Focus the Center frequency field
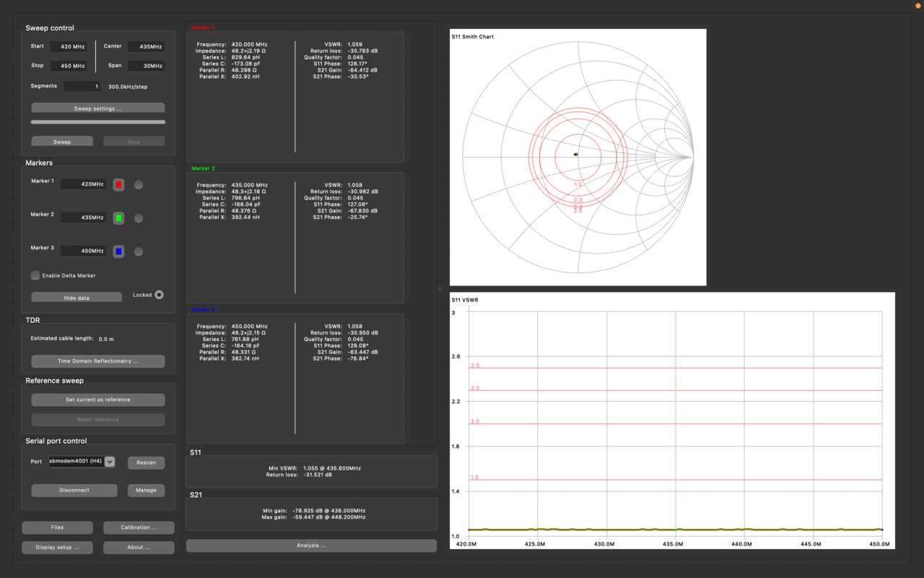The height and width of the screenshot is (578, 924). pos(146,47)
